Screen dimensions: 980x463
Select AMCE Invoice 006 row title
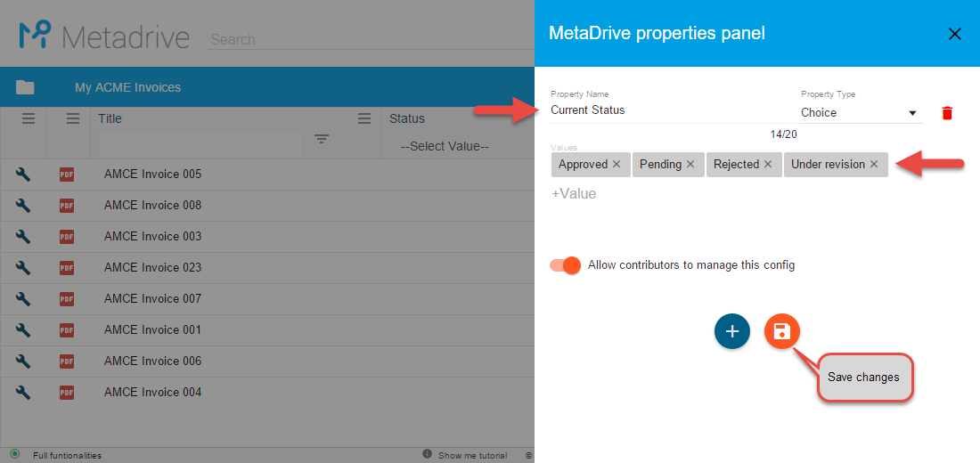[x=152, y=361]
